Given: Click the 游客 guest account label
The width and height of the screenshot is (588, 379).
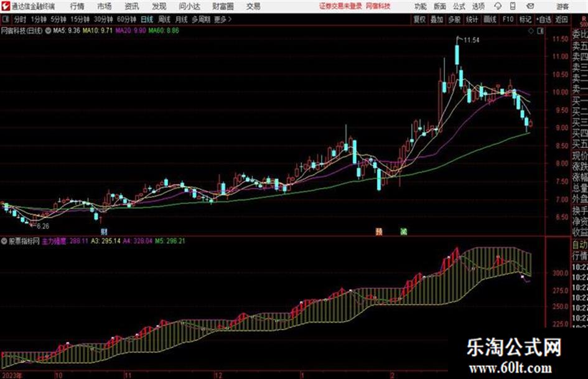Looking at the screenshot, I should tap(562, 6).
